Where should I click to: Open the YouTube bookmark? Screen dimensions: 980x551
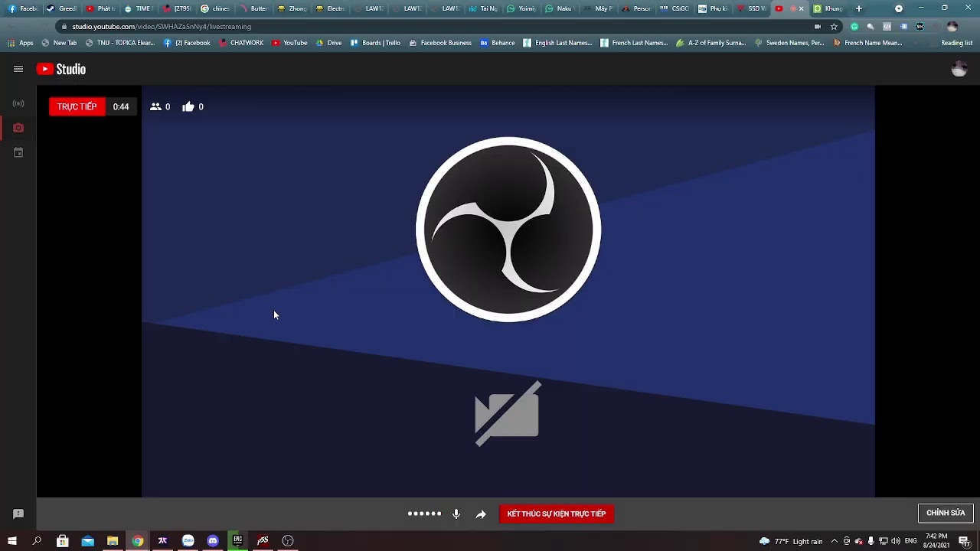point(289,43)
